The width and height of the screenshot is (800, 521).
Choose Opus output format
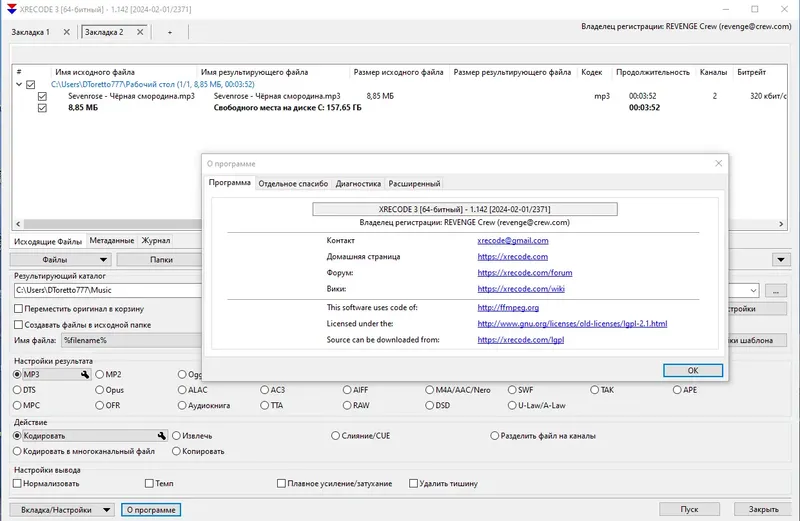tap(99, 390)
